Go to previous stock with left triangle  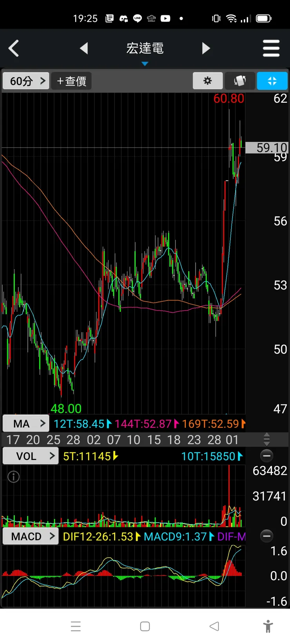83,48
